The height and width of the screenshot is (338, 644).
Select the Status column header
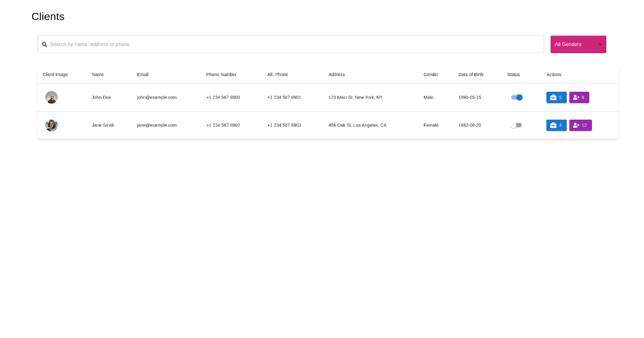coord(513,75)
